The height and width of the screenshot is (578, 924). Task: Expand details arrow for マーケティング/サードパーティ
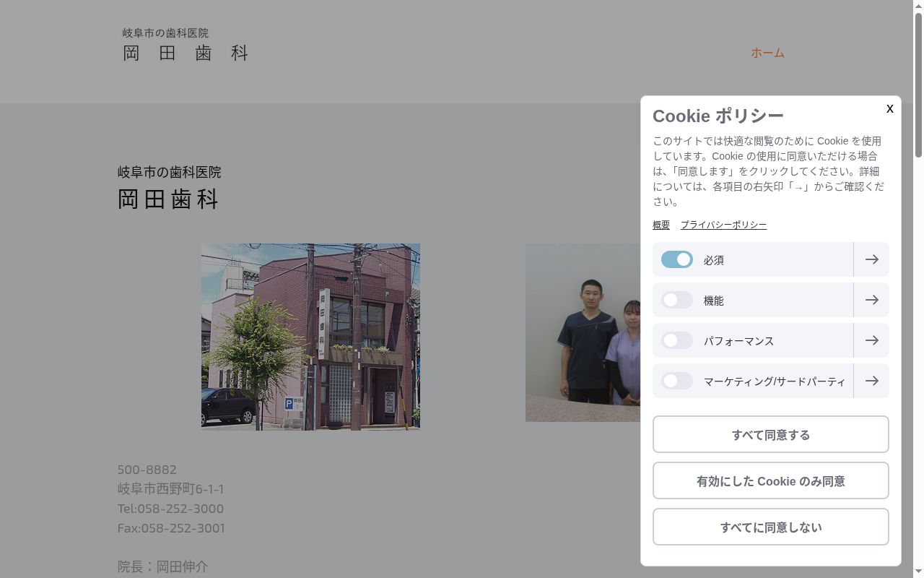[x=871, y=381]
